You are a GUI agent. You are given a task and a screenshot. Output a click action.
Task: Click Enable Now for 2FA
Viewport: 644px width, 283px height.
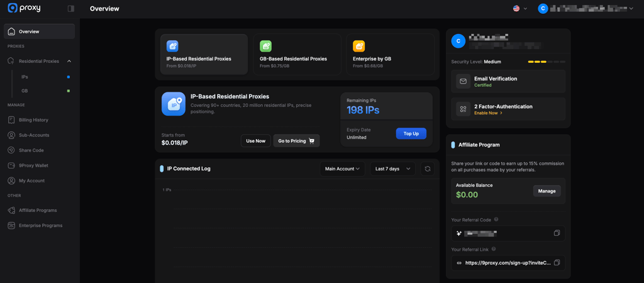coord(488,113)
